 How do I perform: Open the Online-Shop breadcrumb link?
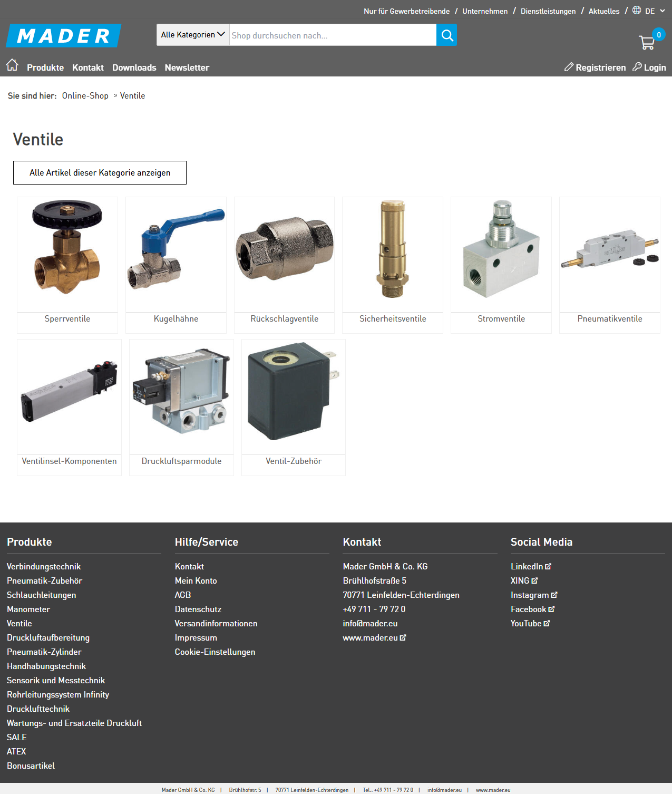(85, 96)
